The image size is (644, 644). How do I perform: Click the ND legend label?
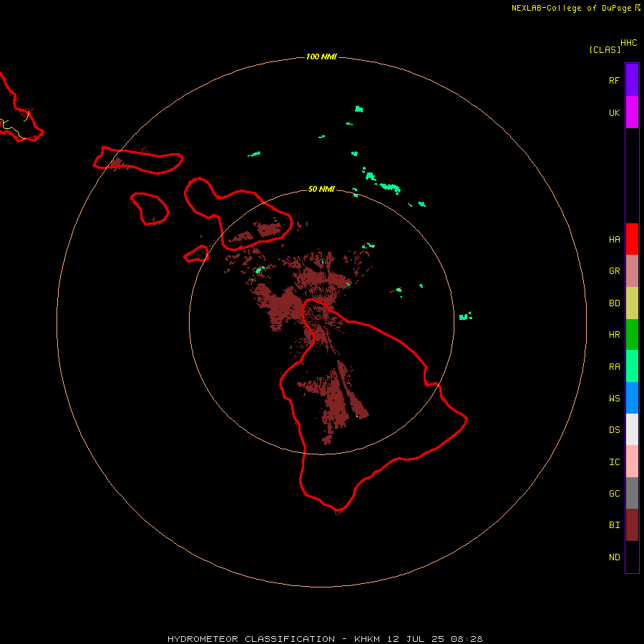[614, 557]
